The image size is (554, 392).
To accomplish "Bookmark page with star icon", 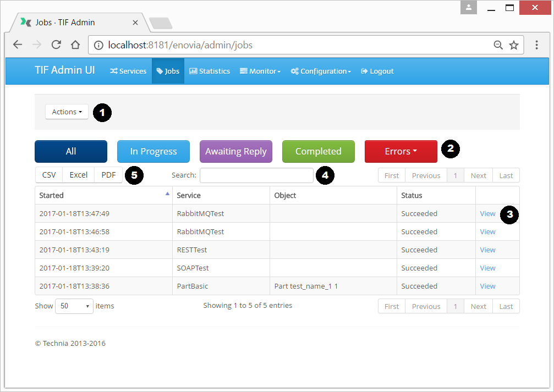I will point(513,45).
